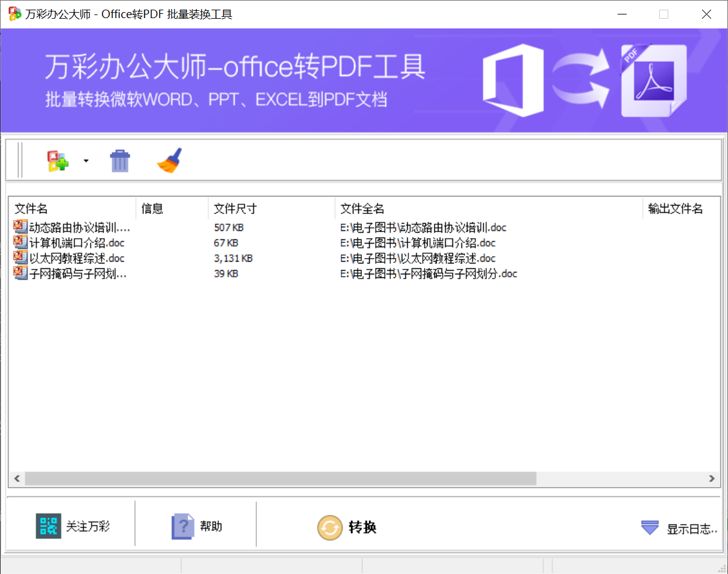The height and width of the screenshot is (574, 728).
Task: Click file icon of 动态路由协议培训 row
Action: pyautogui.click(x=20, y=227)
